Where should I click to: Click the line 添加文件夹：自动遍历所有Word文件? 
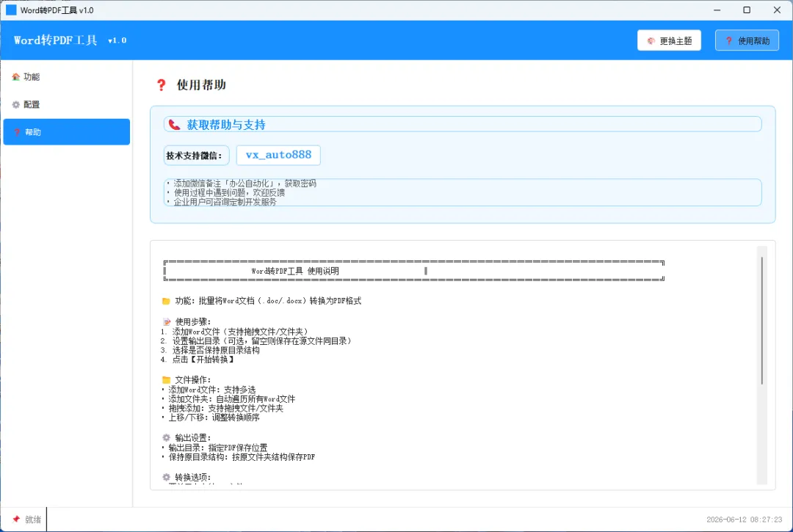point(231,399)
